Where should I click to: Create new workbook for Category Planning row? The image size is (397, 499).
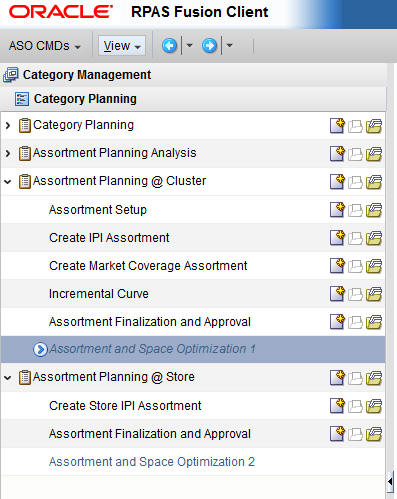point(337,126)
